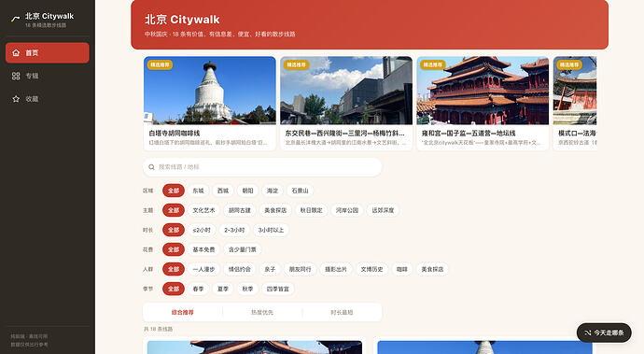Filter audience by 朋友同行
Image resolution: width=644 pixels, height=354 pixels.
[x=300, y=269]
